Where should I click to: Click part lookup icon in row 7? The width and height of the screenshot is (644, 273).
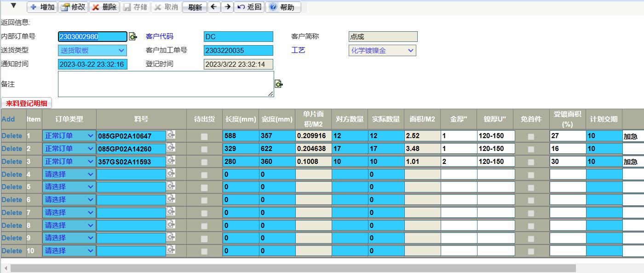coord(171,211)
